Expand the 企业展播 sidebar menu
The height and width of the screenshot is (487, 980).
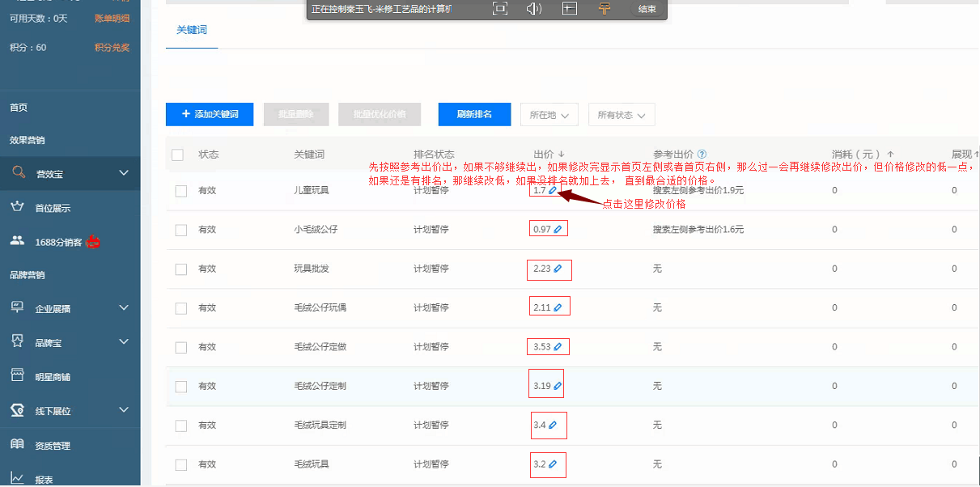[123, 308]
